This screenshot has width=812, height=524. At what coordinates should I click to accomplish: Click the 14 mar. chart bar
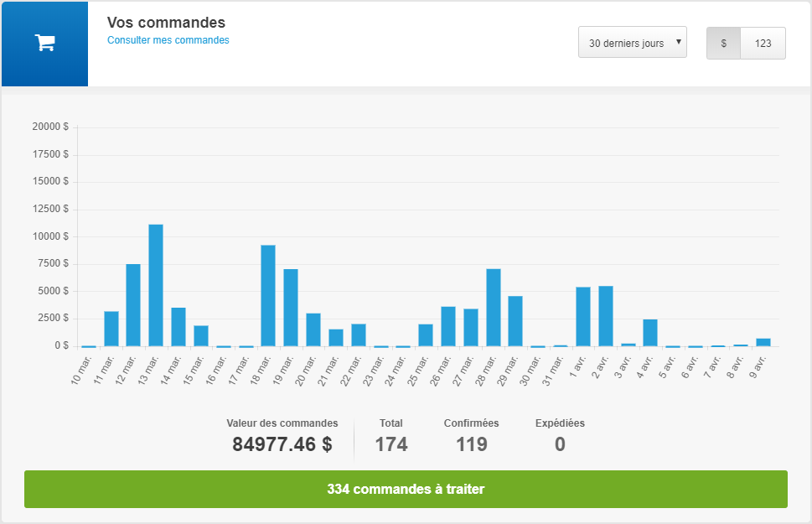(178, 327)
